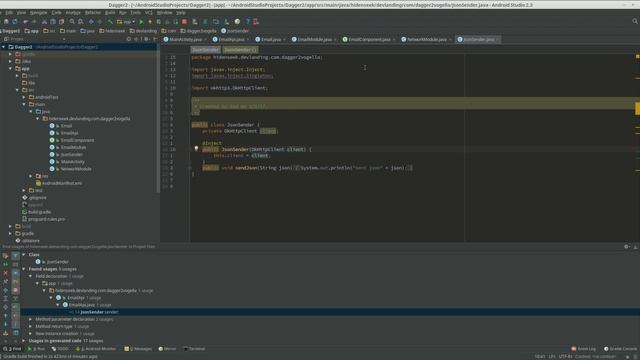Select build.gradle file in project tree
Viewport: 640px width, 360px height.
point(39,212)
